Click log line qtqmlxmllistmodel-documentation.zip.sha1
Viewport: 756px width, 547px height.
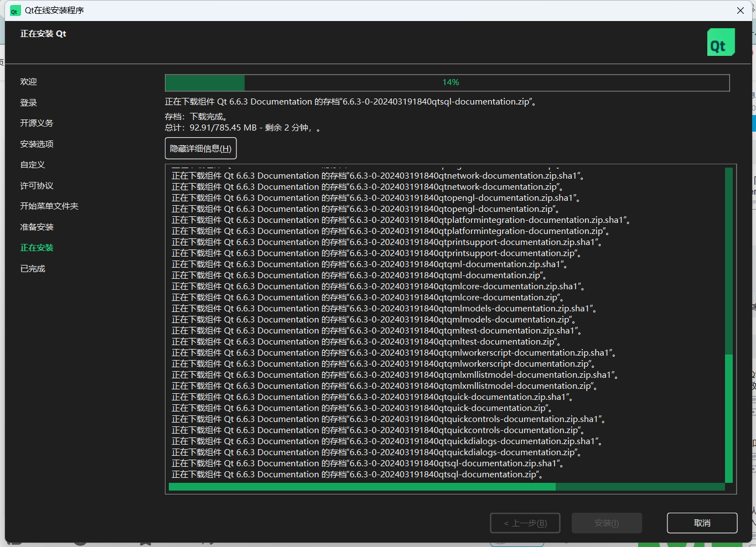pos(395,375)
